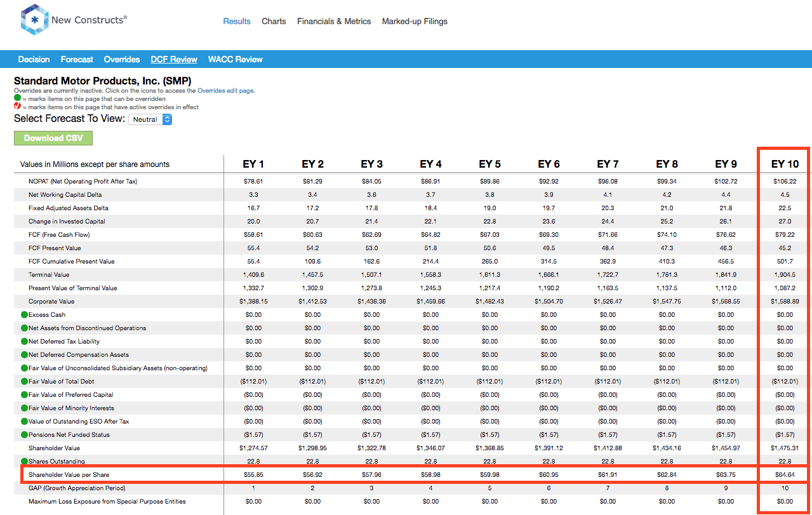Click the Terminal Value row label
Image resolution: width=812 pixels, height=515 pixels.
(49, 275)
